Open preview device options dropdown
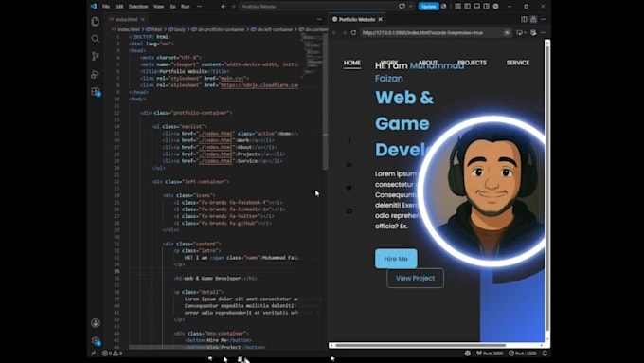The width and height of the screenshot is (644, 363). click(x=520, y=33)
